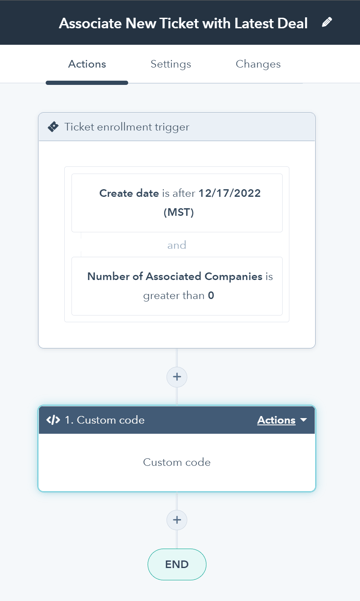The height and width of the screenshot is (601, 360).
Task: Click the Ticket enrollment trigger header
Action: [x=177, y=127]
